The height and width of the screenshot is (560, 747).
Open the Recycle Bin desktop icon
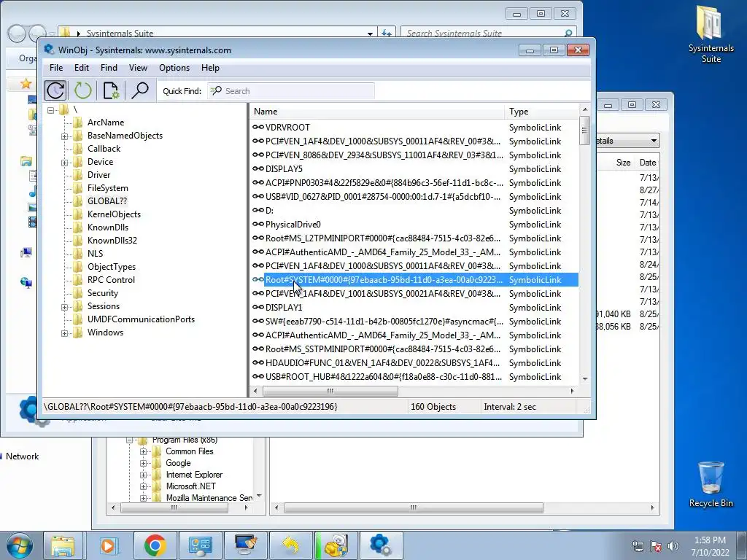(x=711, y=484)
